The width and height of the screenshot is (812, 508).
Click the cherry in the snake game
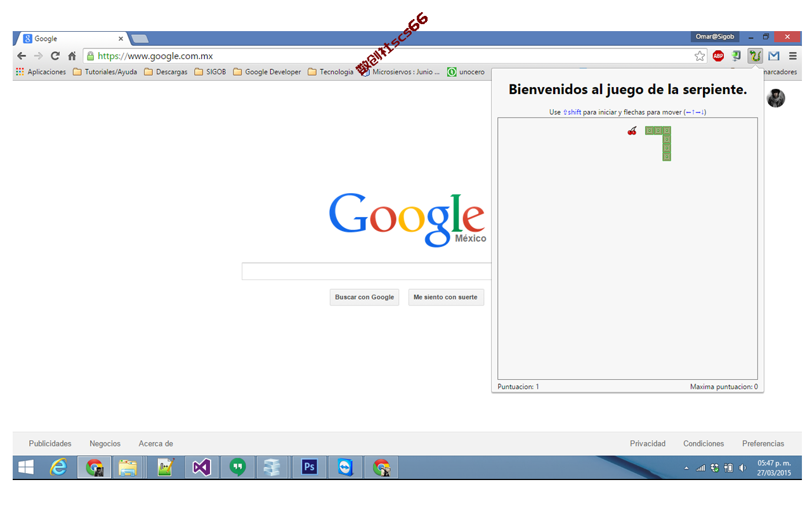[x=632, y=131]
